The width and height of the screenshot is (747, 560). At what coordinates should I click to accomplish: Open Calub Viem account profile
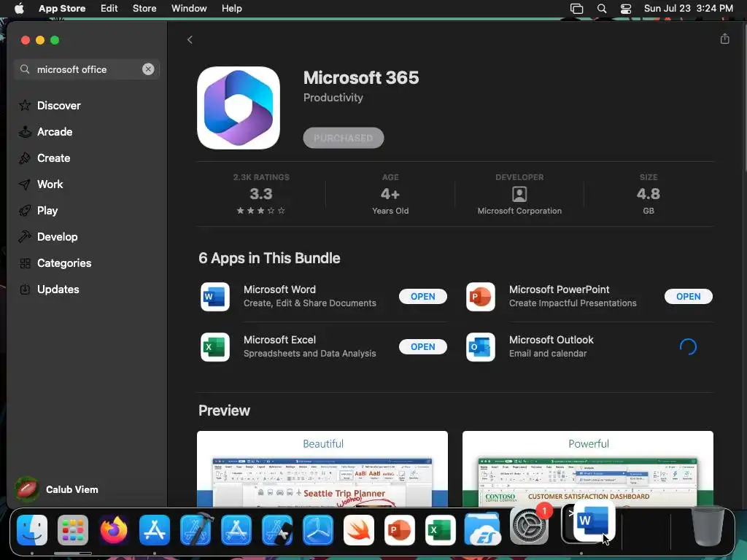56,489
